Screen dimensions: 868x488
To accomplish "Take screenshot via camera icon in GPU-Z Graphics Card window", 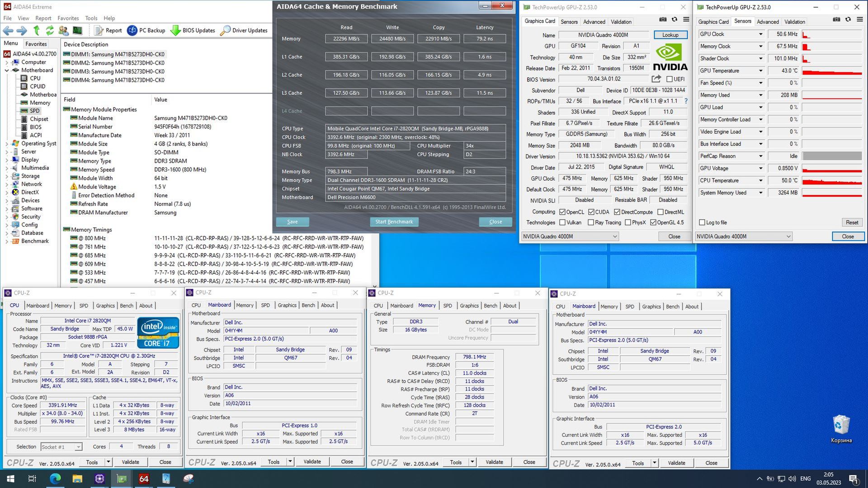I will click(663, 19).
